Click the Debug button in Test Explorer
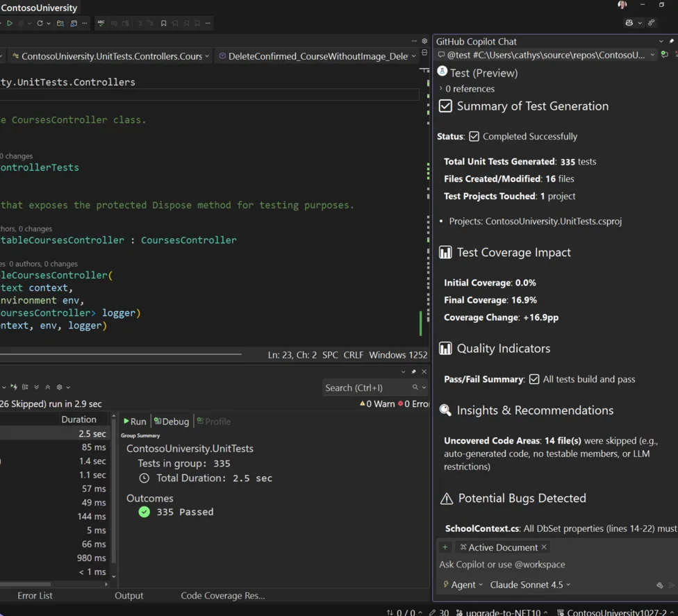 171,421
